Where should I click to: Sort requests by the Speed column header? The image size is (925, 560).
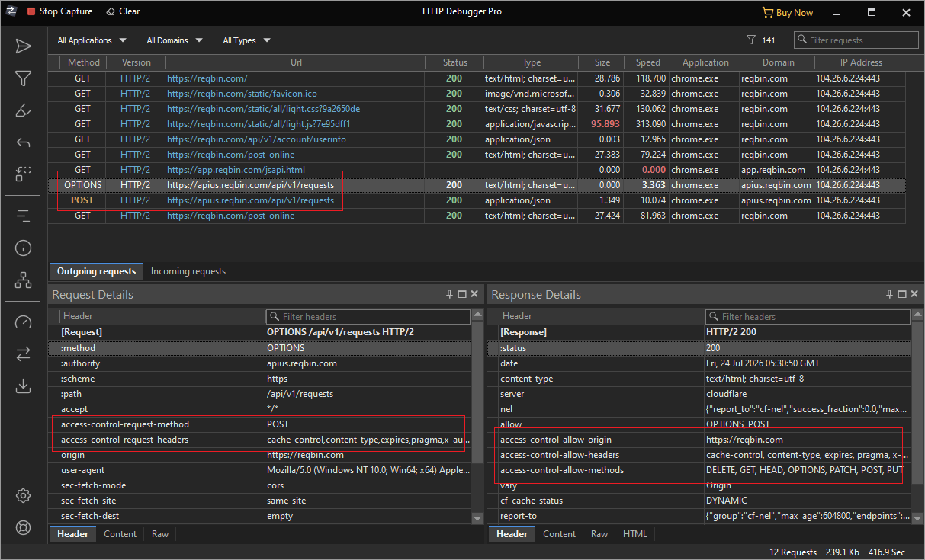647,62
